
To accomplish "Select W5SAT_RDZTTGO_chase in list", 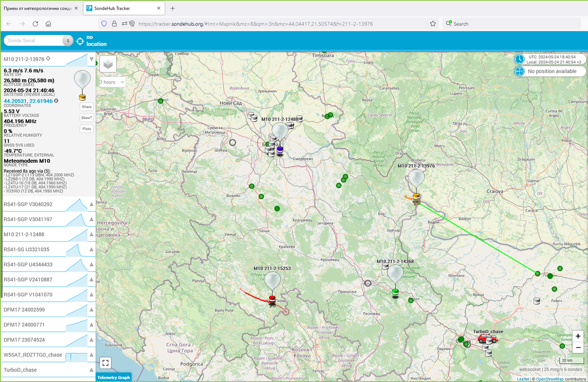I will coord(48,355).
